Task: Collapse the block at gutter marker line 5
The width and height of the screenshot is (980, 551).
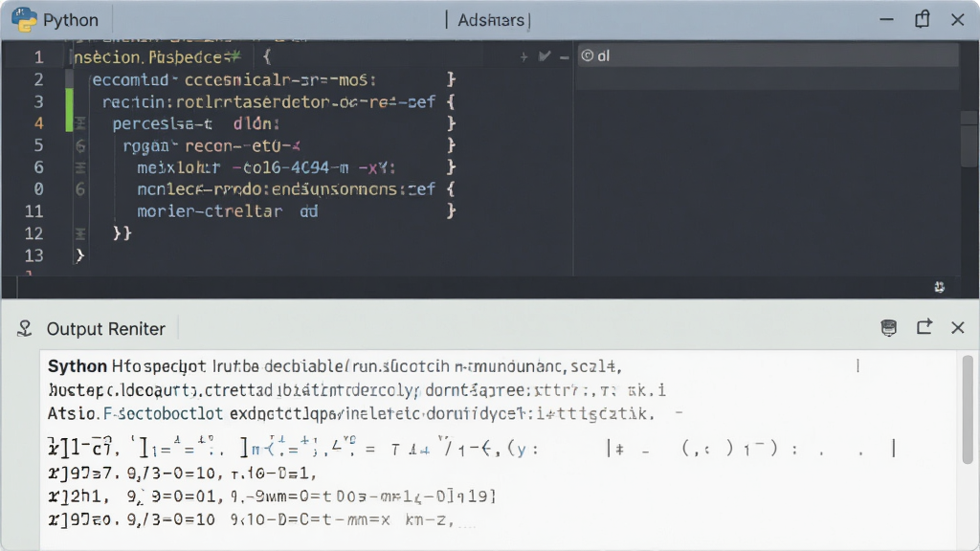Action: click(x=80, y=145)
